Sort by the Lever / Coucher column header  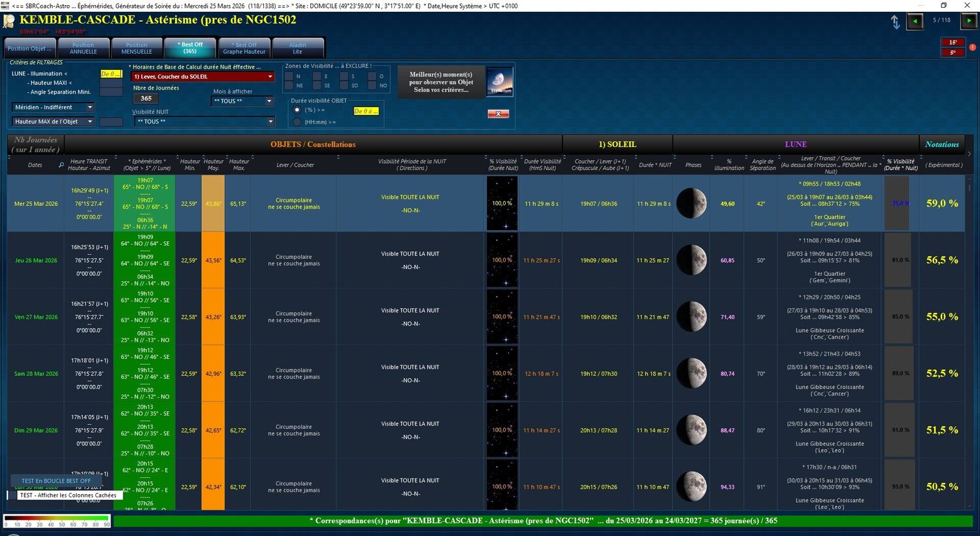295,165
